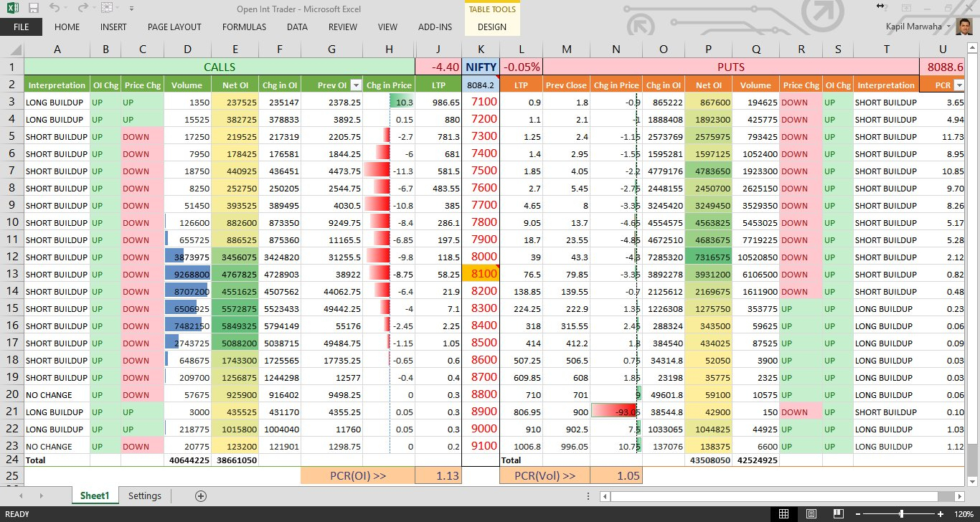Add a new sheet with plus icon
The width and height of the screenshot is (980, 522).
(x=201, y=495)
